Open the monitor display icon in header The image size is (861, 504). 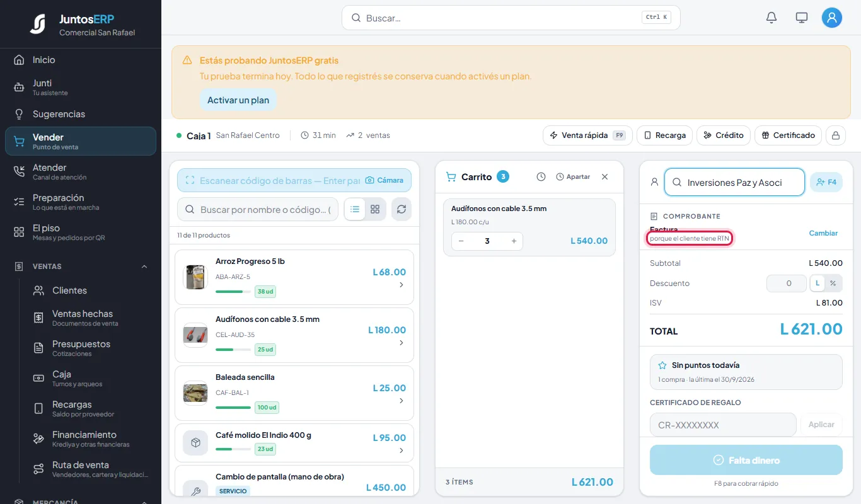[802, 18]
